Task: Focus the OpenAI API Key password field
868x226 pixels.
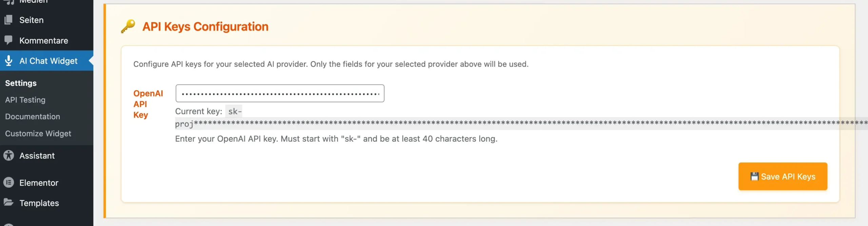Action: [280, 94]
